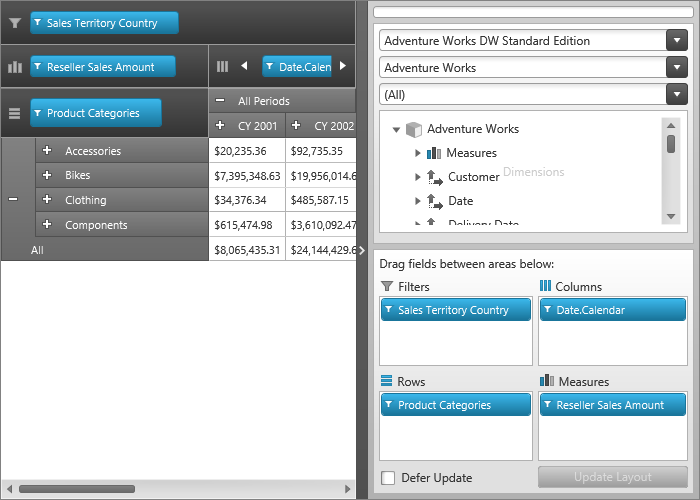
Task: Expand the CY 2001 column
Action: click(220, 125)
